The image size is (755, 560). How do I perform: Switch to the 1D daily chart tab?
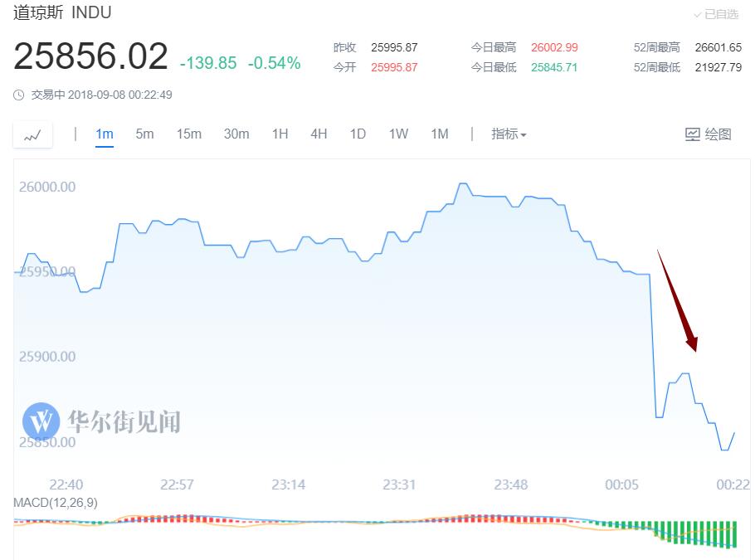tap(358, 134)
